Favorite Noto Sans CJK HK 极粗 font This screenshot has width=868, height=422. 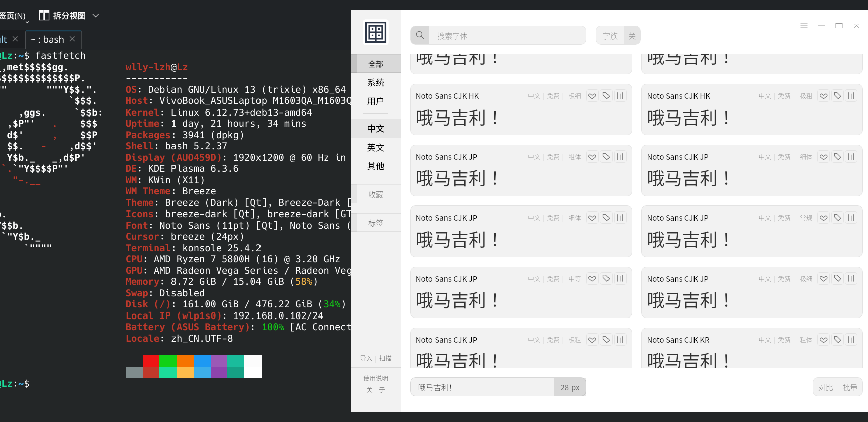pyautogui.click(x=824, y=96)
